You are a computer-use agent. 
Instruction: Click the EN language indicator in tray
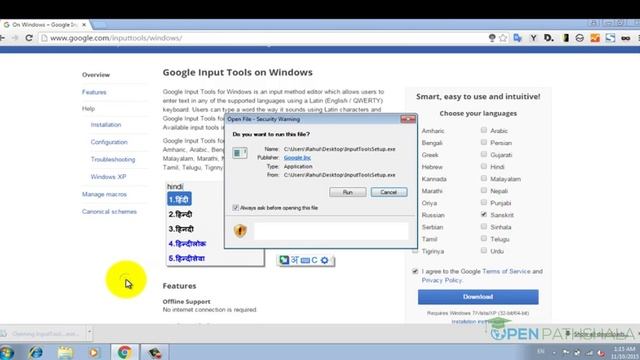coord(541,351)
